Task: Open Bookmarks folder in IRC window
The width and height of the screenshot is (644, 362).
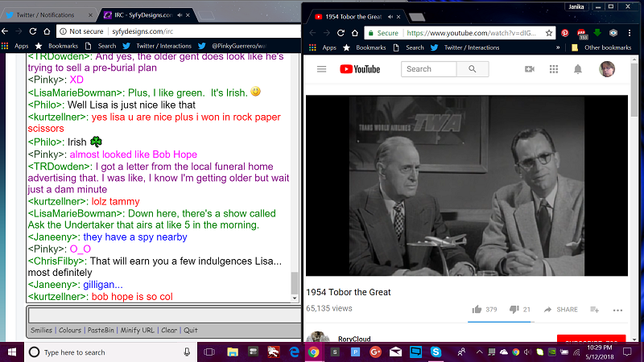Action: (56, 46)
